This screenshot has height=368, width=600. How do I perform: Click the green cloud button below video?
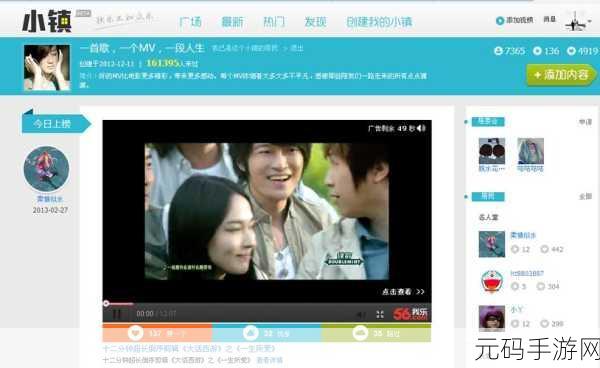(x=376, y=333)
